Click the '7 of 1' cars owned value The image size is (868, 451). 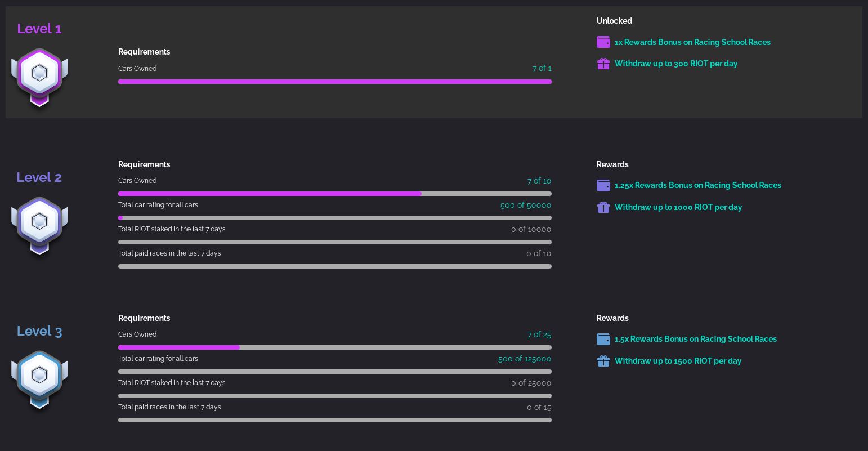pos(542,69)
